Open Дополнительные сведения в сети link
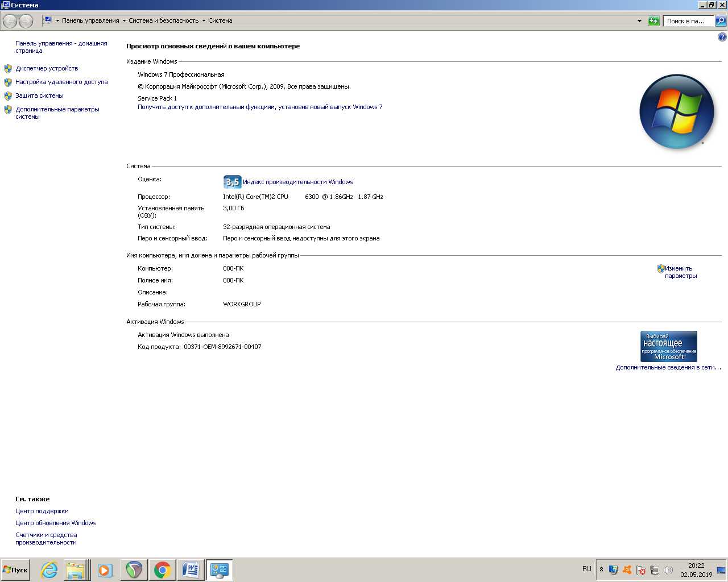 coord(668,368)
